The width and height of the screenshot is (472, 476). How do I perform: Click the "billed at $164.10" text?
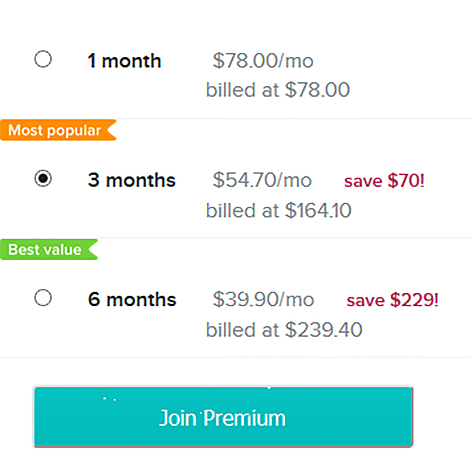point(278,211)
